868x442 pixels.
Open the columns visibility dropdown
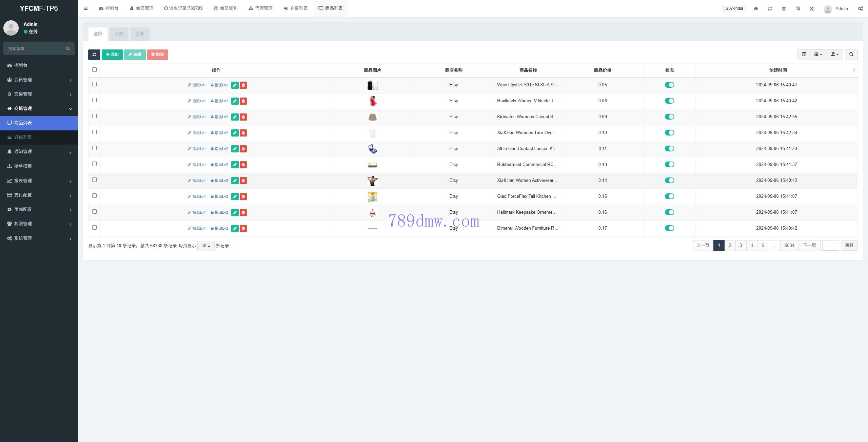818,55
